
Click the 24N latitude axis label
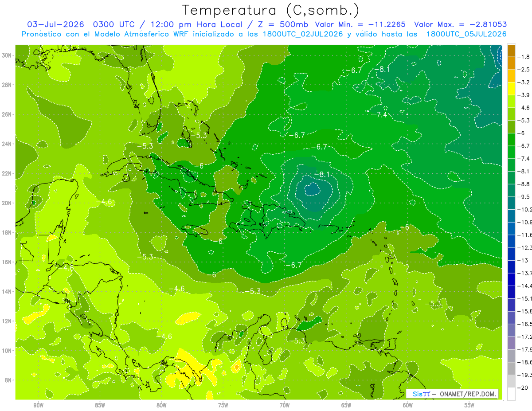[7, 144]
